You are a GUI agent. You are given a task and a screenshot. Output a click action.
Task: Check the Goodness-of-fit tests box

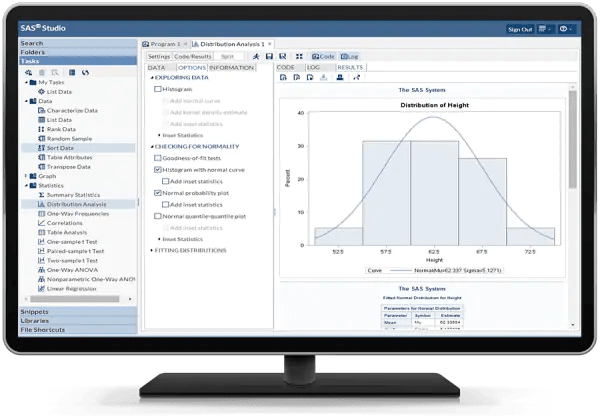pos(157,158)
